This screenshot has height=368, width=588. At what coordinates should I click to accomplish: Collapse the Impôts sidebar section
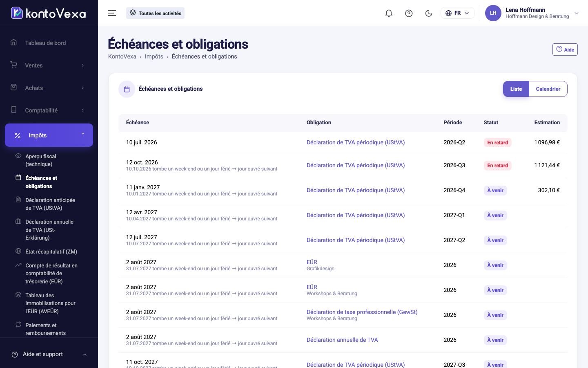pos(49,135)
